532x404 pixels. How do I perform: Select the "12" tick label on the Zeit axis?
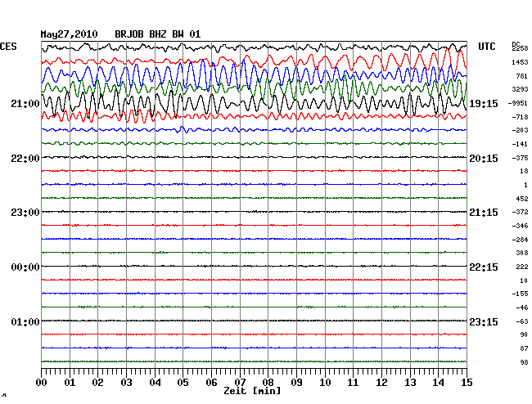381,383
